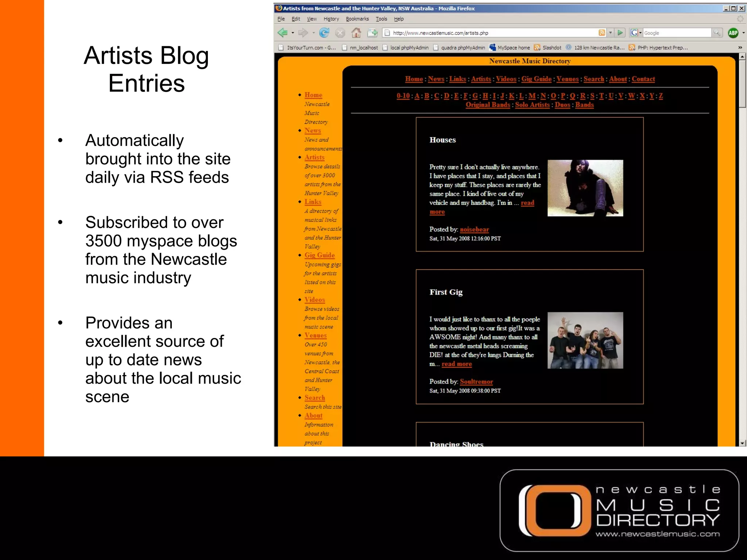747x560 pixels.
Task: Click the Forward arrow button
Action: point(303,33)
